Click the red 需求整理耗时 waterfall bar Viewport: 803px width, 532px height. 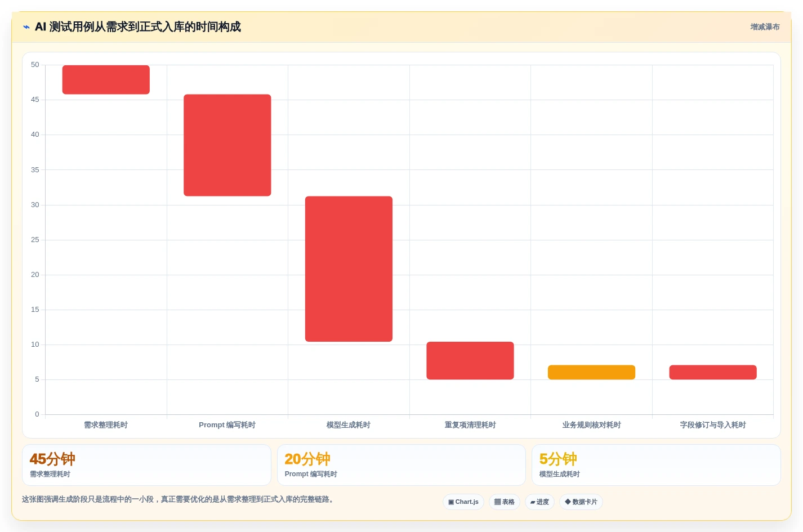coord(106,79)
